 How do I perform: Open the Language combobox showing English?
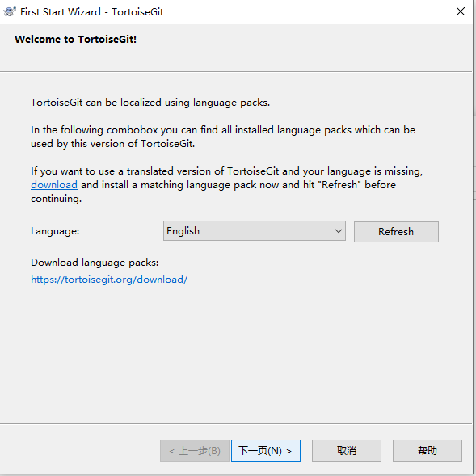point(254,231)
